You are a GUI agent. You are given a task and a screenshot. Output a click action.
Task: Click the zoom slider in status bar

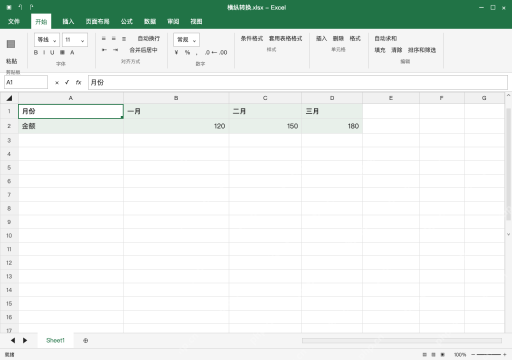coord(489,355)
